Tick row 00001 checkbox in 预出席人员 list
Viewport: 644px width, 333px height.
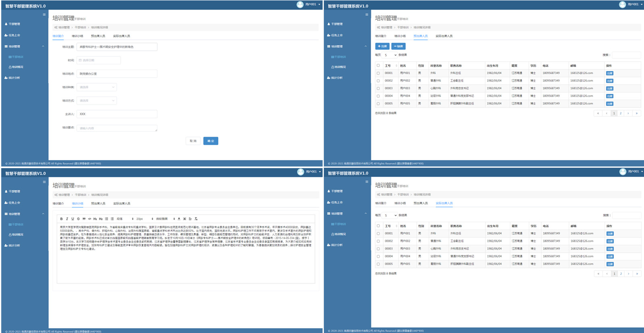click(x=378, y=73)
